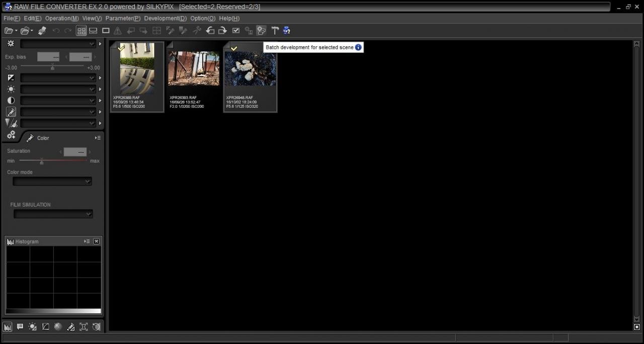Open the Parameter(P) menu
Screen dimensions: 644x344
123,18
